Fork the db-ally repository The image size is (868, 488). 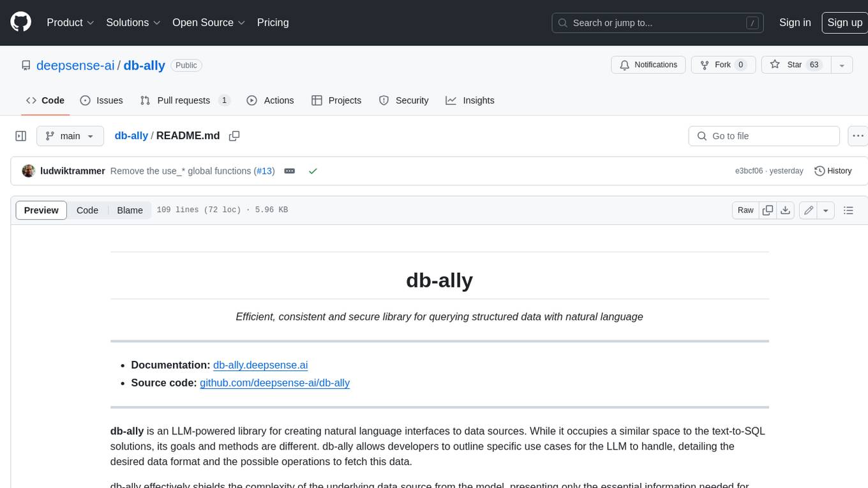click(723, 65)
